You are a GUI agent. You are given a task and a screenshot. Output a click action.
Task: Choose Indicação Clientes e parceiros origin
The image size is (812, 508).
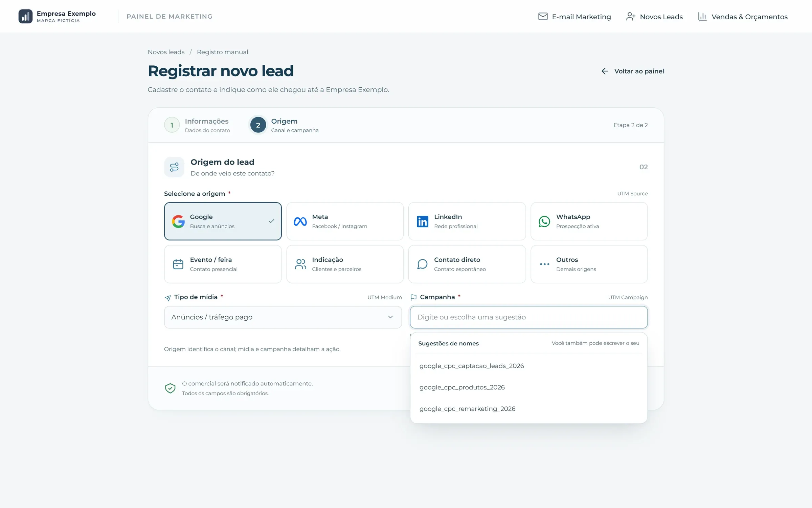[x=345, y=264]
